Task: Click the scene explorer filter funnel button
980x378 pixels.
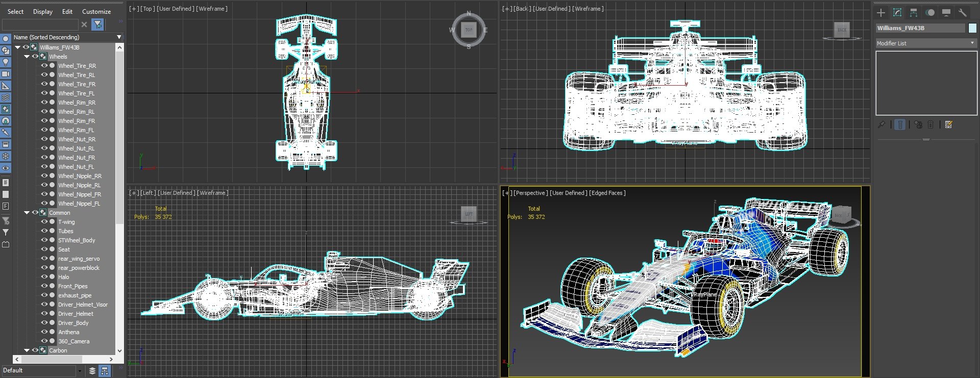Action: (x=97, y=24)
